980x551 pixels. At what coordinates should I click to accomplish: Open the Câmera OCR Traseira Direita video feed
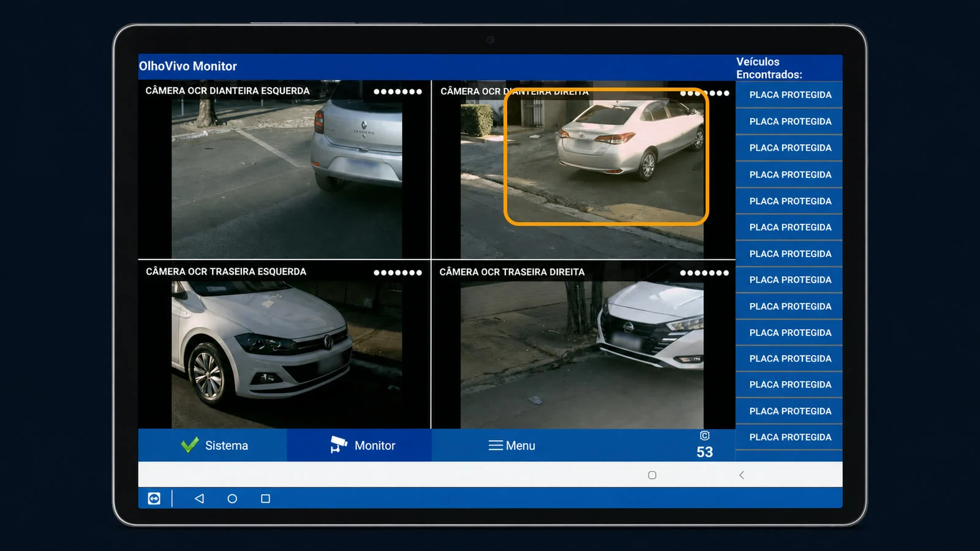584,345
